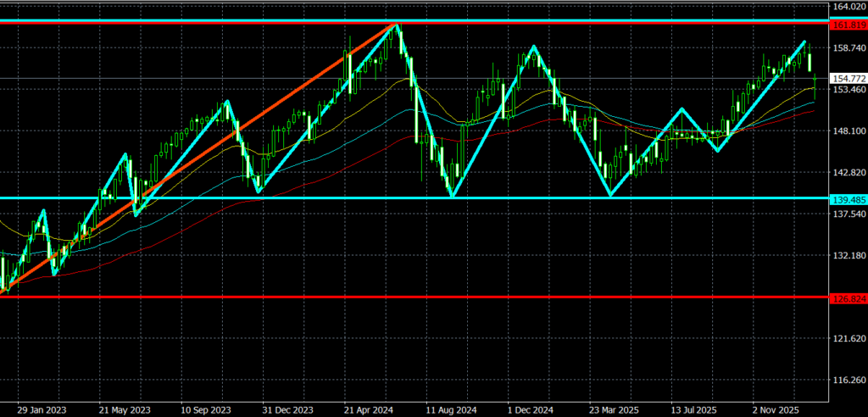Click the 132.180 price axis value
The width and height of the screenshot is (868, 417).
pyautogui.click(x=849, y=256)
